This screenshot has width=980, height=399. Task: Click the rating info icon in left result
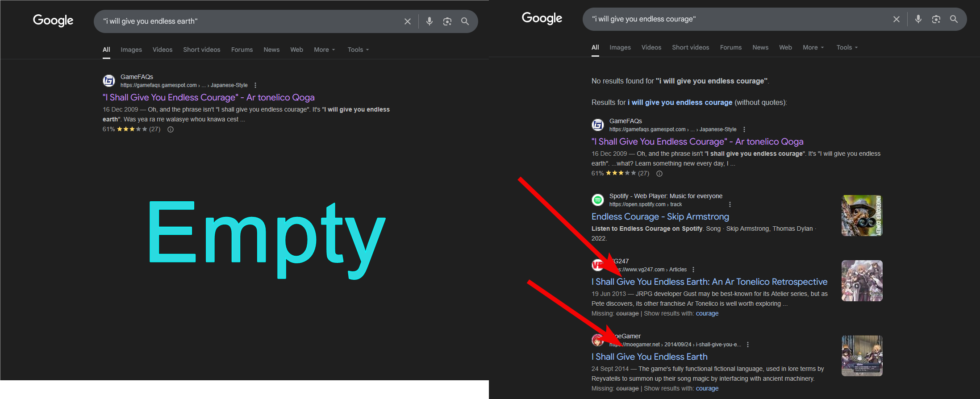171,129
